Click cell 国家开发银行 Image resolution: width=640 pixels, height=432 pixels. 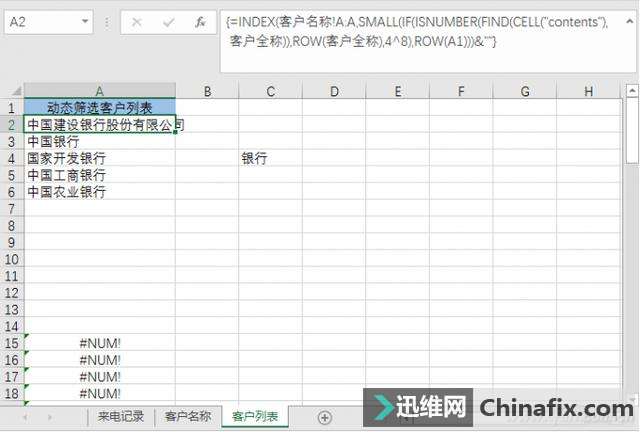[x=100, y=158]
